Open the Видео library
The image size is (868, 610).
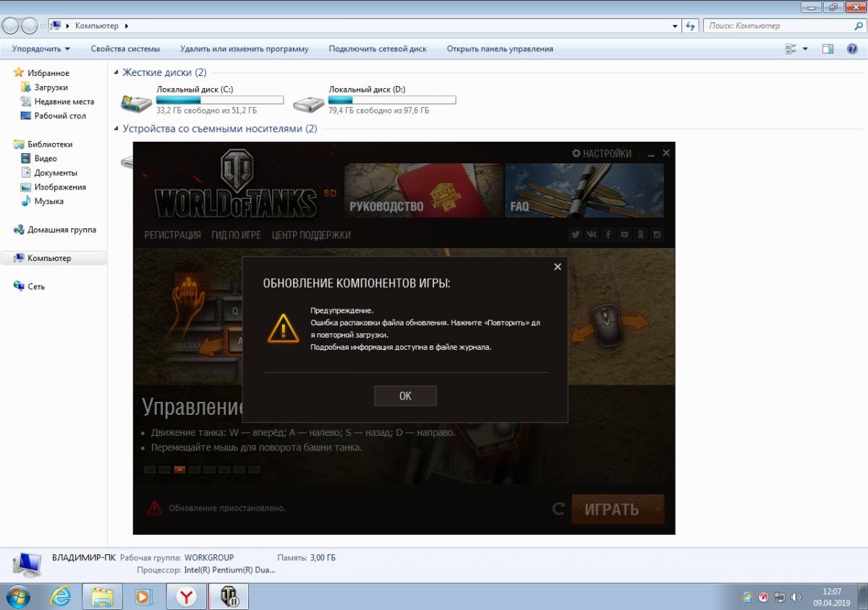pyautogui.click(x=46, y=158)
